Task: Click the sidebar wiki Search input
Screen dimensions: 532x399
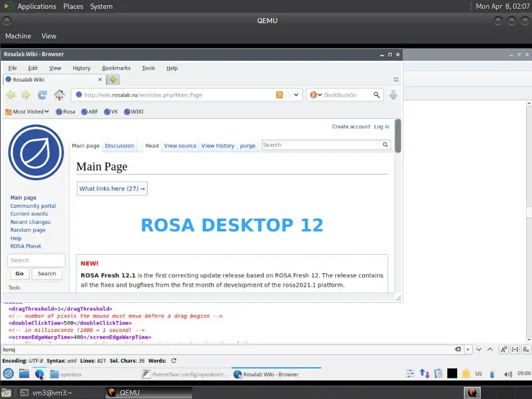Action: 36,261
